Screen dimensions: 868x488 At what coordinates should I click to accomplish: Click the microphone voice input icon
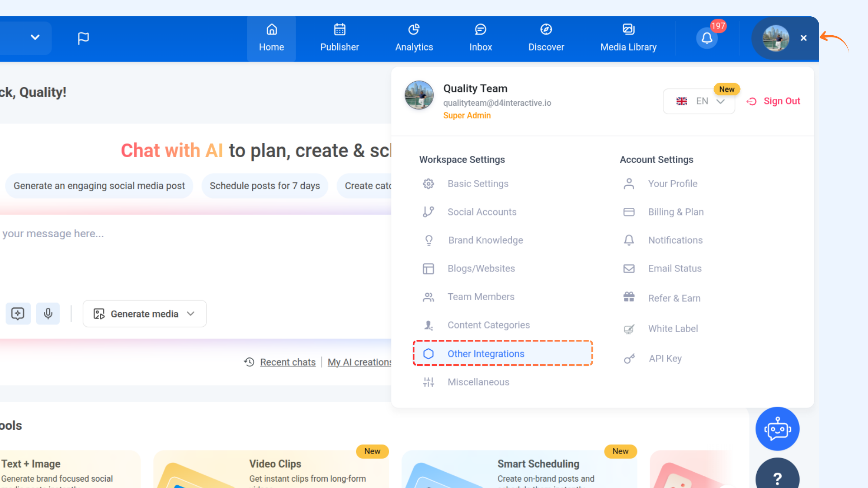tap(48, 314)
